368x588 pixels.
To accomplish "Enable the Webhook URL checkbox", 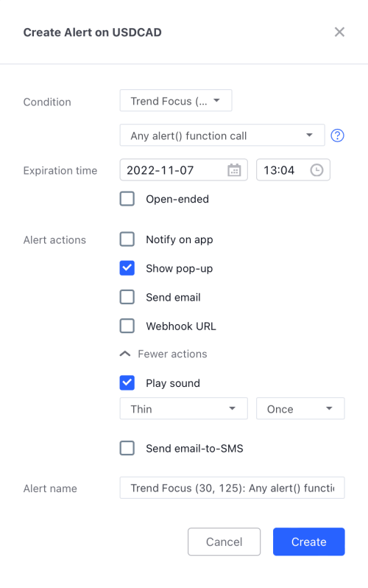I will tap(127, 326).
